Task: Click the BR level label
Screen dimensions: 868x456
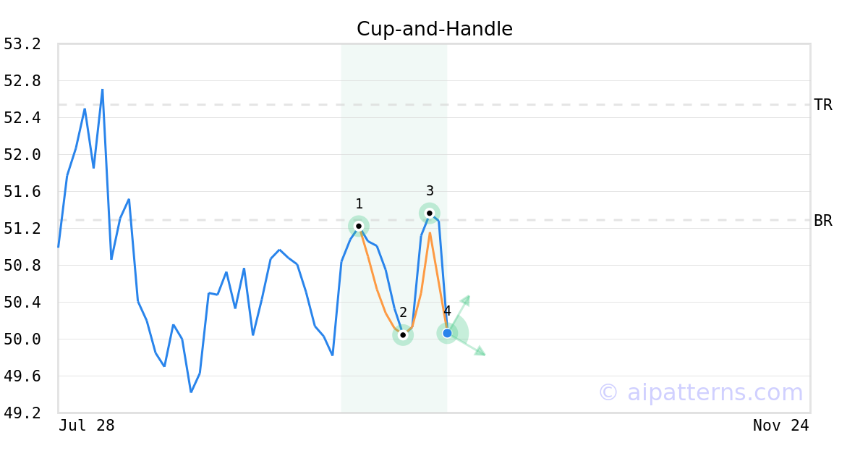Action: pyautogui.click(x=823, y=221)
